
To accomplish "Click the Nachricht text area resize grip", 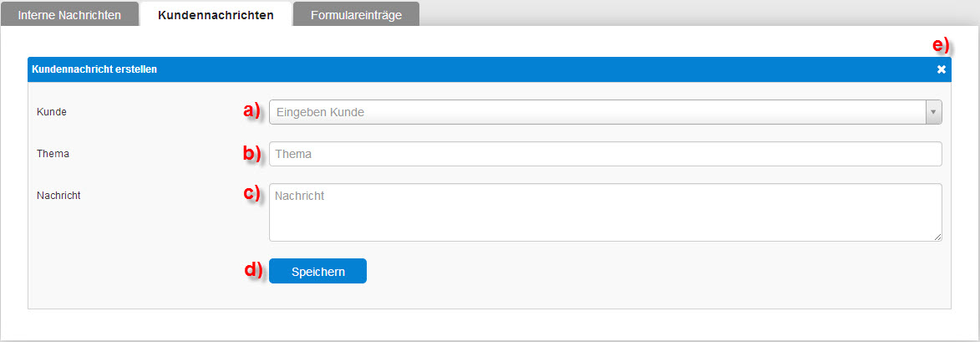I will coord(937,237).
